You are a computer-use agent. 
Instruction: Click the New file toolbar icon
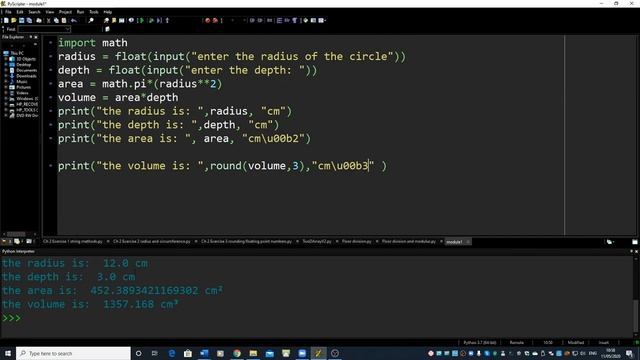6,20
